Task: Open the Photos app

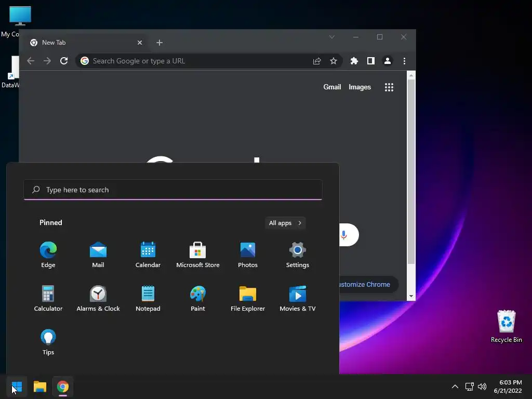Action: (248, 255)
